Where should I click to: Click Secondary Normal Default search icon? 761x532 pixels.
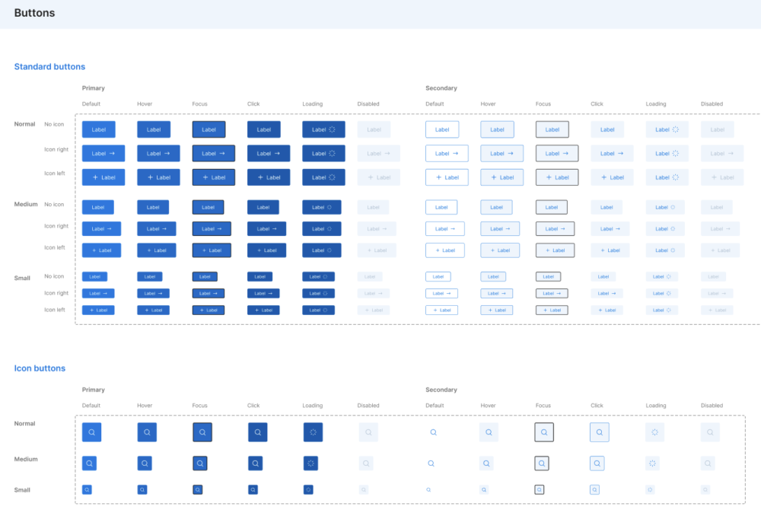pyautogui.click(x=434, y=432)
